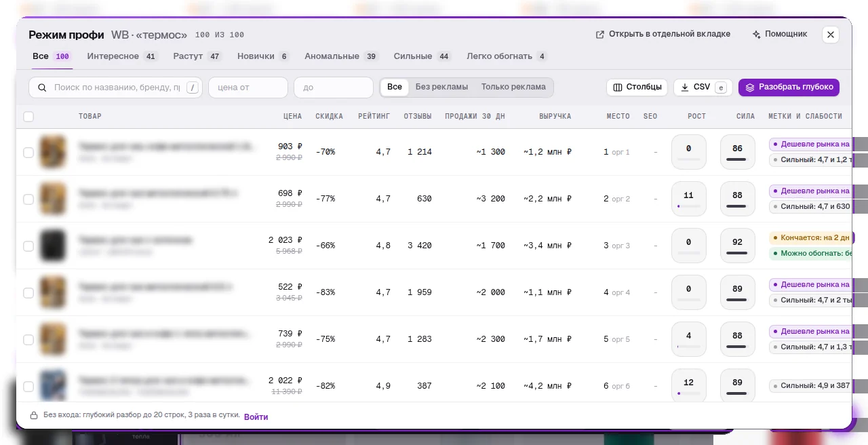
Task: Click the цена от input field
Action: click(248, 88)
